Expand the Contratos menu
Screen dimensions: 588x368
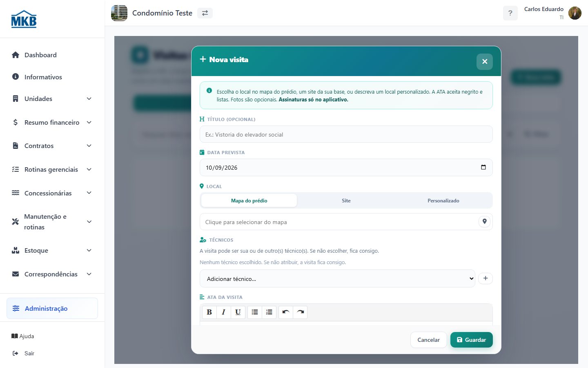[x=52, y=146]
